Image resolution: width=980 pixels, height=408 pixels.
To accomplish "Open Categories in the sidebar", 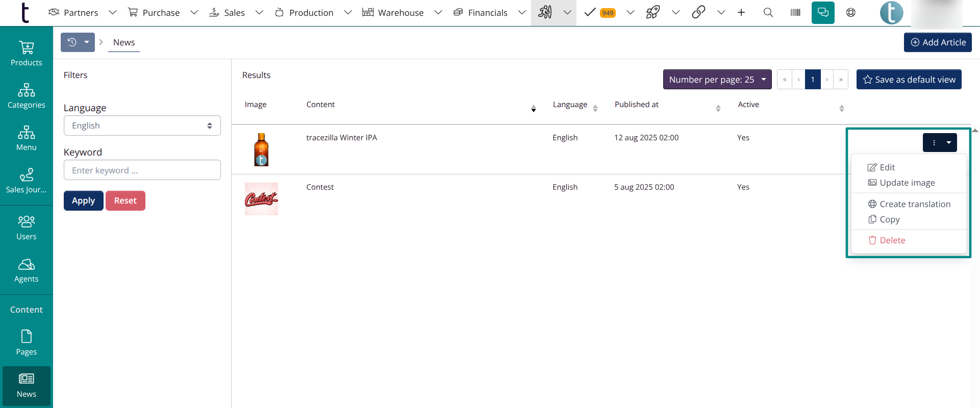I will (27, 96).
